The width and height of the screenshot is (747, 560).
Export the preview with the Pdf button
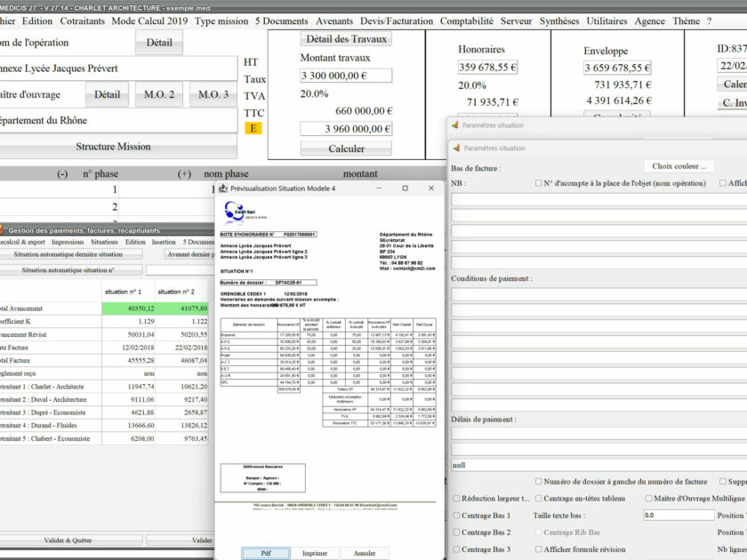point(266,552)
